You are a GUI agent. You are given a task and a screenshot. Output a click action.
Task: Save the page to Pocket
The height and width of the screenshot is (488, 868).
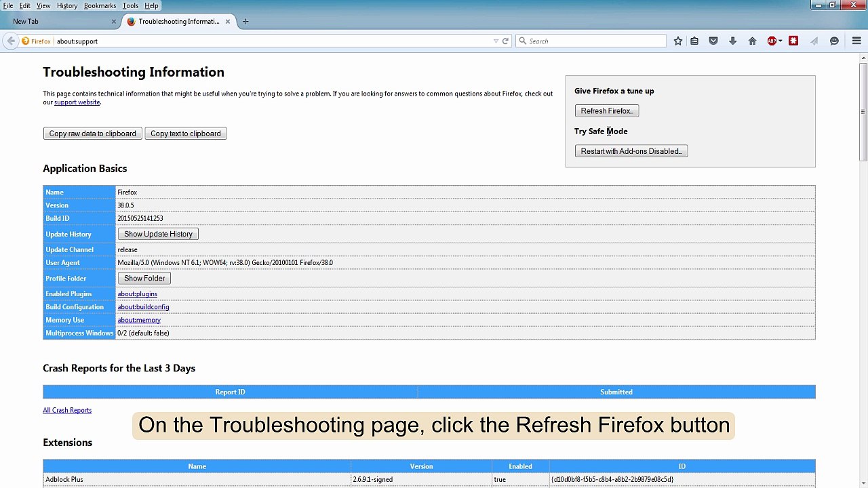pyautogui.click(x=713, y=41)
